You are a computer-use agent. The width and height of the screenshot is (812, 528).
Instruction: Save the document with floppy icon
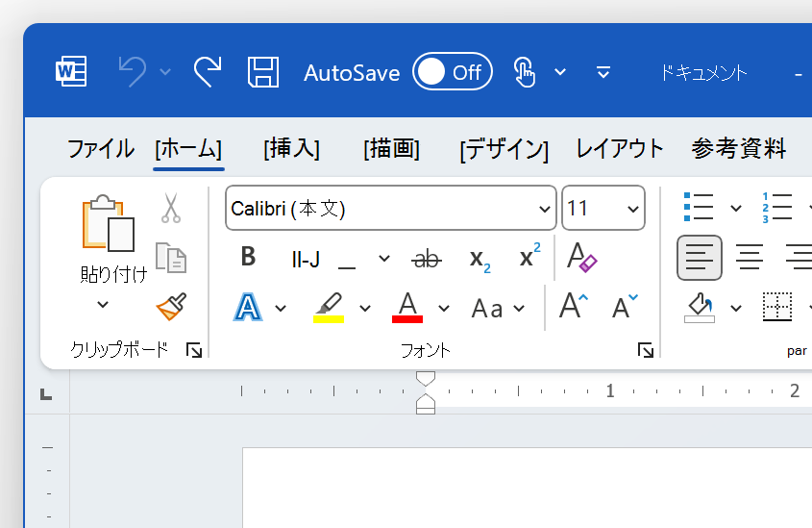click(263, 71)
